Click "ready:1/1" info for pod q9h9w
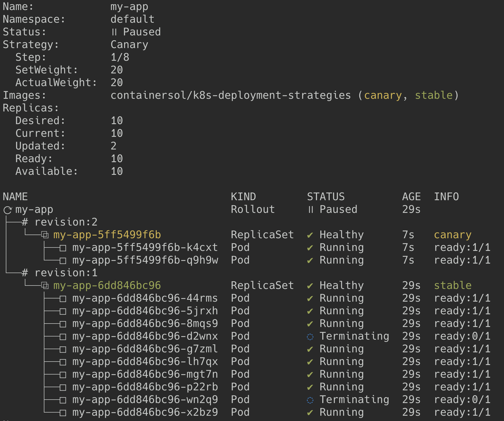504x421 pixels. click(x=462, y=260)
